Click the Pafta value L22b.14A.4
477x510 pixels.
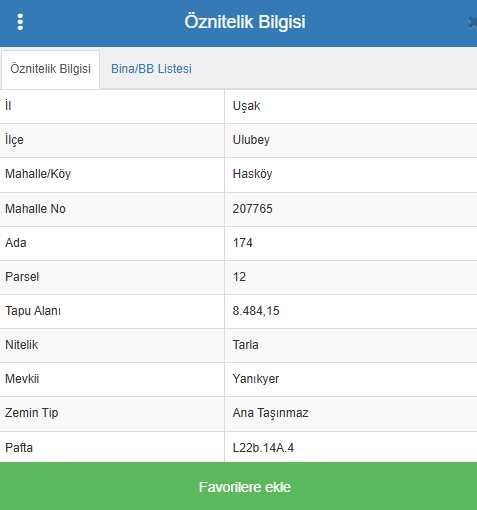click(263, 448)
